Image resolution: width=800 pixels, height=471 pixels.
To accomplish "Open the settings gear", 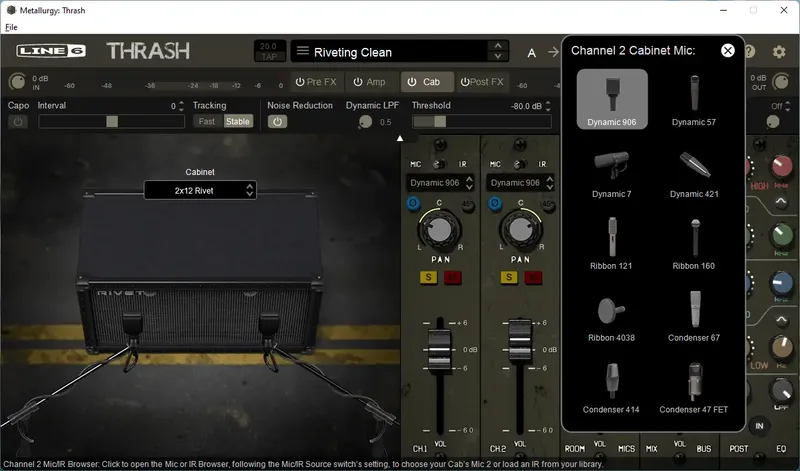I will pos(779,52).
